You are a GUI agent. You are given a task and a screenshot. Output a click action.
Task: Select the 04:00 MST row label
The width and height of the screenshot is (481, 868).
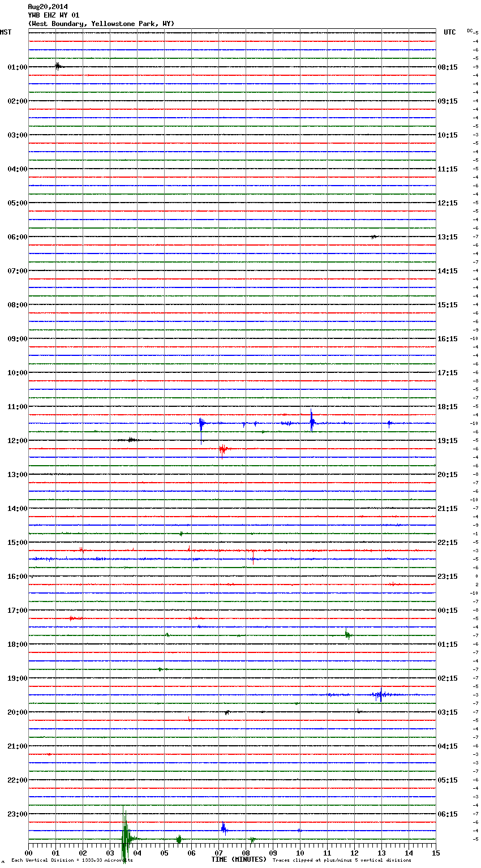click(18, 169)
